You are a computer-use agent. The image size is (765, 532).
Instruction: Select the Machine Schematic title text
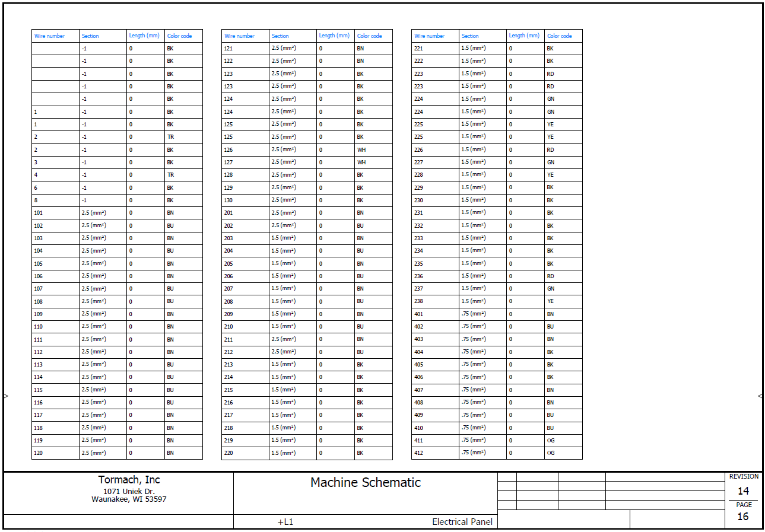click(365, 483)
